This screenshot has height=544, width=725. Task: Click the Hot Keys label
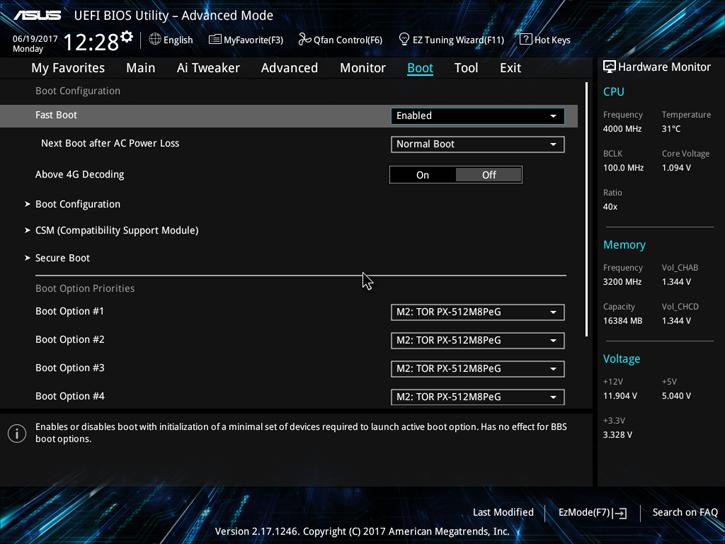[x=552, y=40]
